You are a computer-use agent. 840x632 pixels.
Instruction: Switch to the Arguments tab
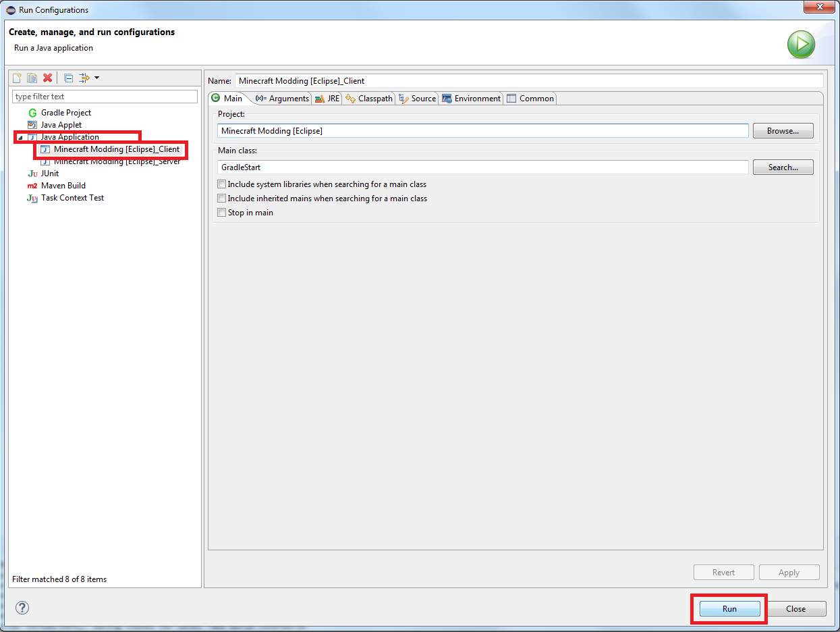tap(283, 99)
